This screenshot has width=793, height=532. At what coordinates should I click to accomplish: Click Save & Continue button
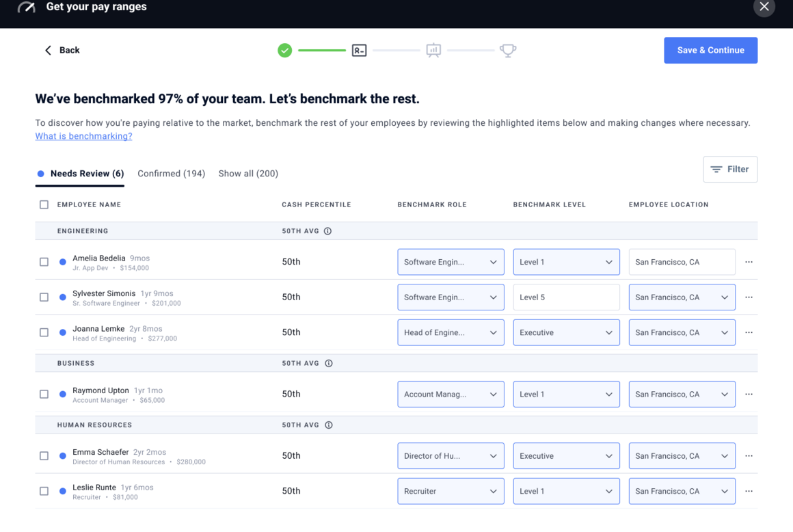[x=710, y=50]
